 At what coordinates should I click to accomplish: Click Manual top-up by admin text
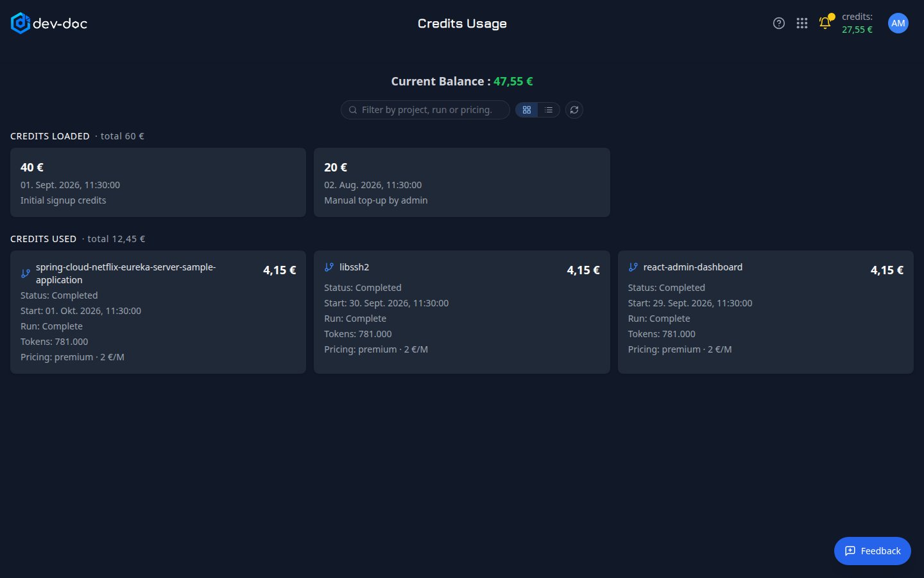[x=376, y=200]
